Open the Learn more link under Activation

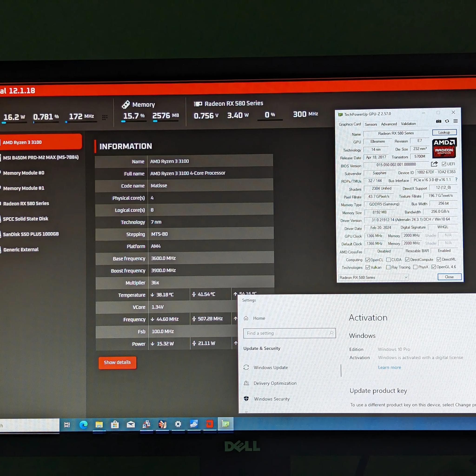point(390,367)
